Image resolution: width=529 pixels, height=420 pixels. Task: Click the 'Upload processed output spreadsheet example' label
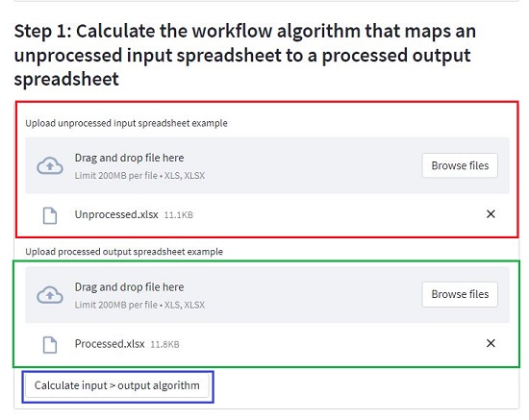pyautogui.click(x=124, y=252)
